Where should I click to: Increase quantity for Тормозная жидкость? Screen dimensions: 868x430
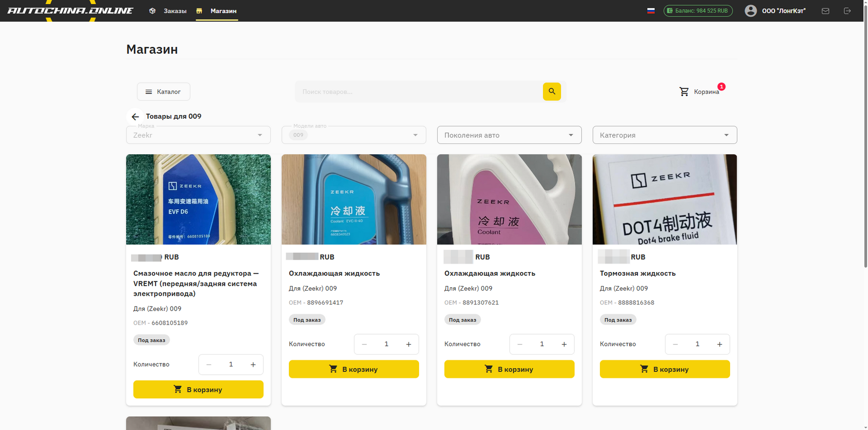pos(720,344)
